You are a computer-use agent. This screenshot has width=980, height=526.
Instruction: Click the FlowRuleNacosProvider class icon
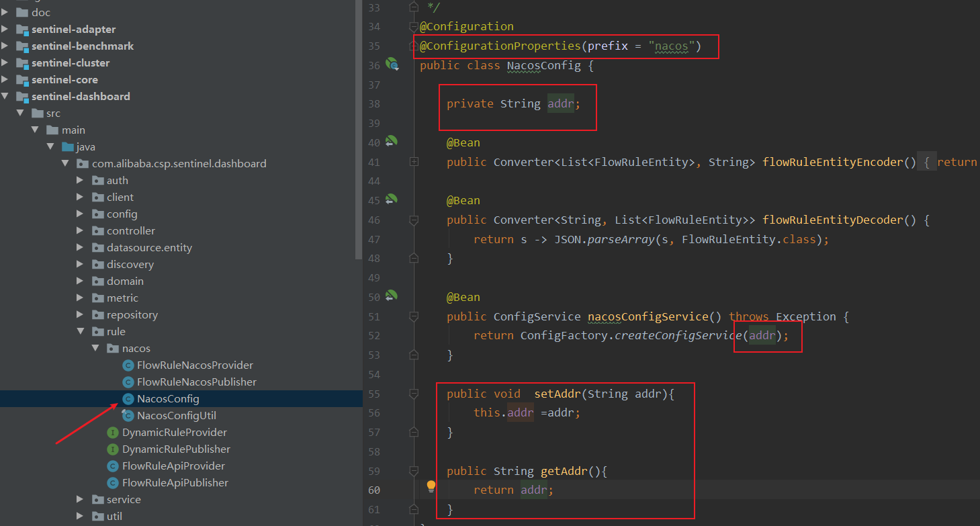pyautogui.click(x=128, y=365)
